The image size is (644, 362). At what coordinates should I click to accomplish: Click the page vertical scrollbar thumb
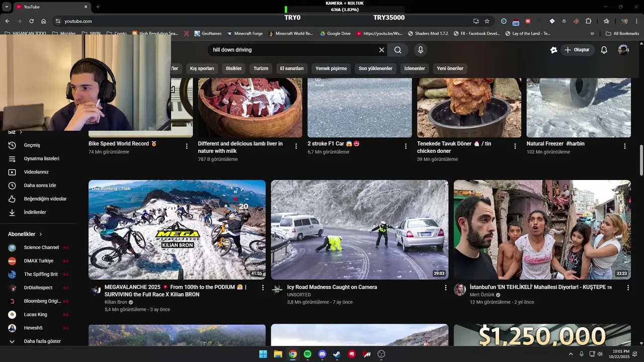click(641, 160)
